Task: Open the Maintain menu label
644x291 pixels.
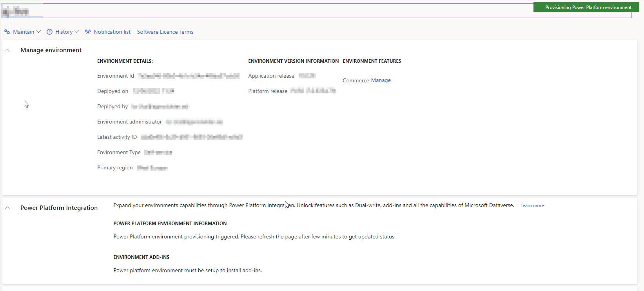Action: coord(24,32)
